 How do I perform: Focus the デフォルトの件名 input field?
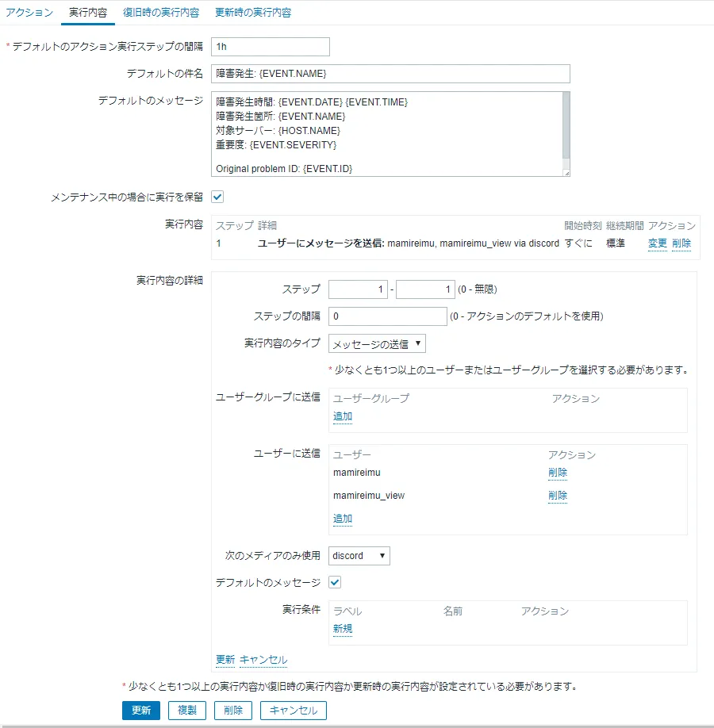[x=390, y=74]
